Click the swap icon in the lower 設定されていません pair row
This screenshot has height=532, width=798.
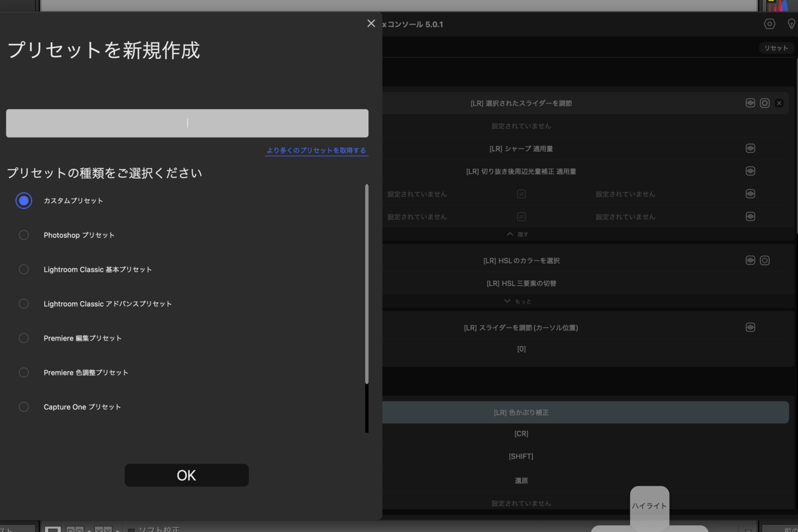click(x=521, y=217)
